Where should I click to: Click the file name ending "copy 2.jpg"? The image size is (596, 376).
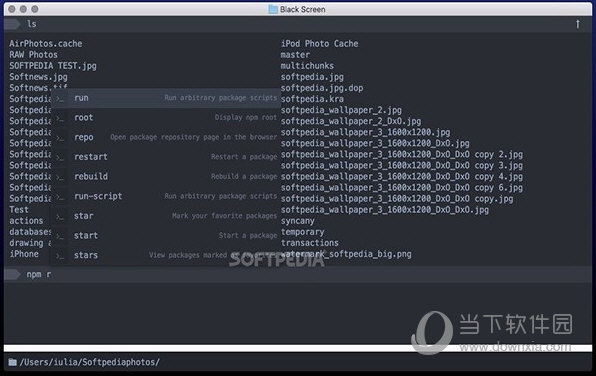point(402,154)
